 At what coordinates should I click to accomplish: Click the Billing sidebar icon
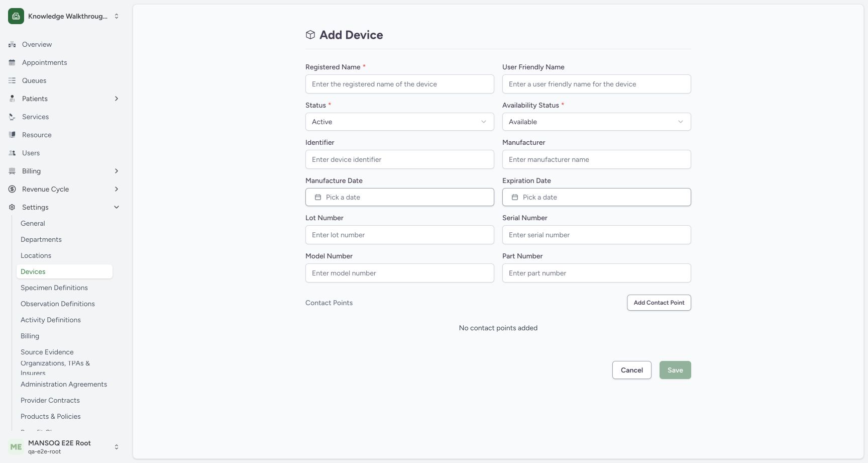[x=12, y=171]
